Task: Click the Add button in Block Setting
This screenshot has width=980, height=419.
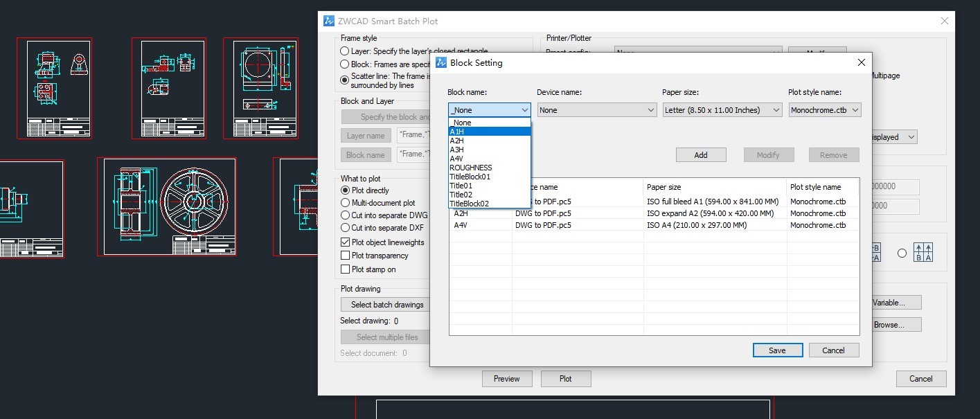Action: (x=701, y=155)
